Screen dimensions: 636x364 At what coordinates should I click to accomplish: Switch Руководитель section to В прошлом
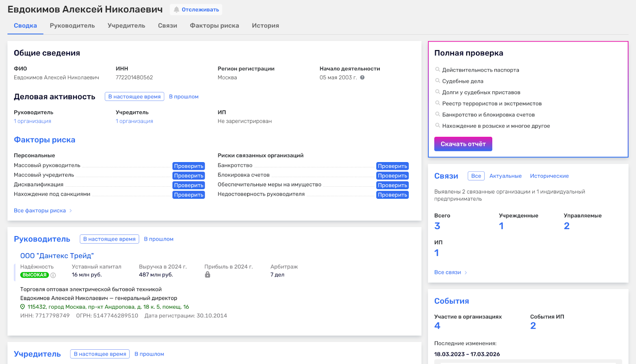159,239
